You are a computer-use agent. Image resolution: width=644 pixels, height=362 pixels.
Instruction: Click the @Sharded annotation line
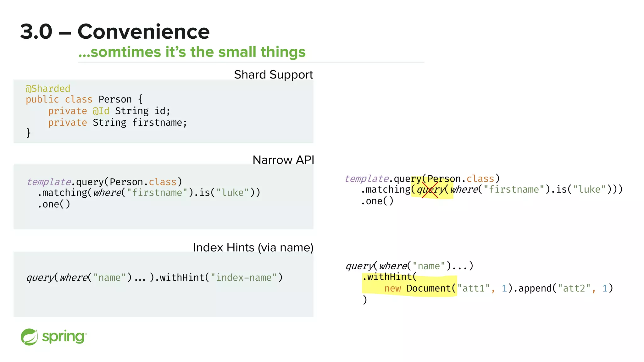pos(48,89)
